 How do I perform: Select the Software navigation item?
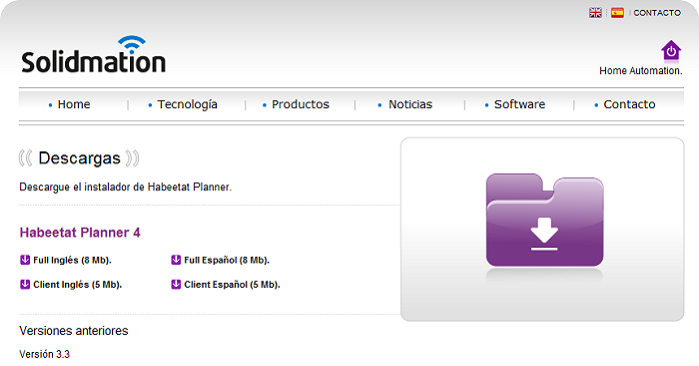point(519,104)
